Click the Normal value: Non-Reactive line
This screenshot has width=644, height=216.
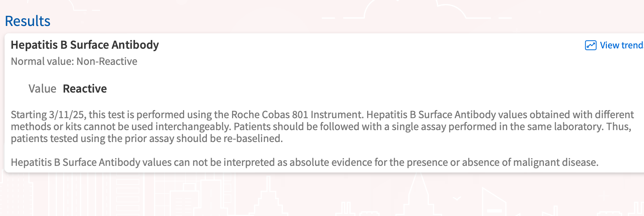tap(74, 61)
